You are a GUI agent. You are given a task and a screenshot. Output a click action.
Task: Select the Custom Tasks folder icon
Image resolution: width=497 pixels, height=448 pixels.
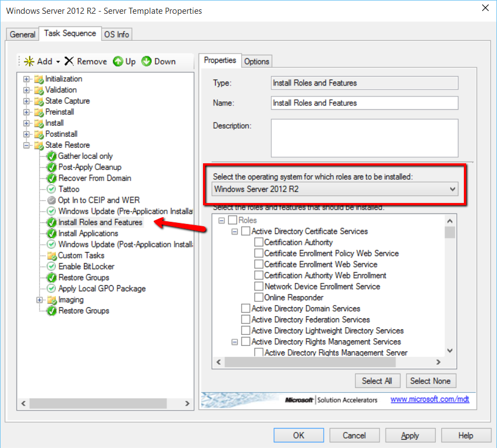tap(52, 255)
